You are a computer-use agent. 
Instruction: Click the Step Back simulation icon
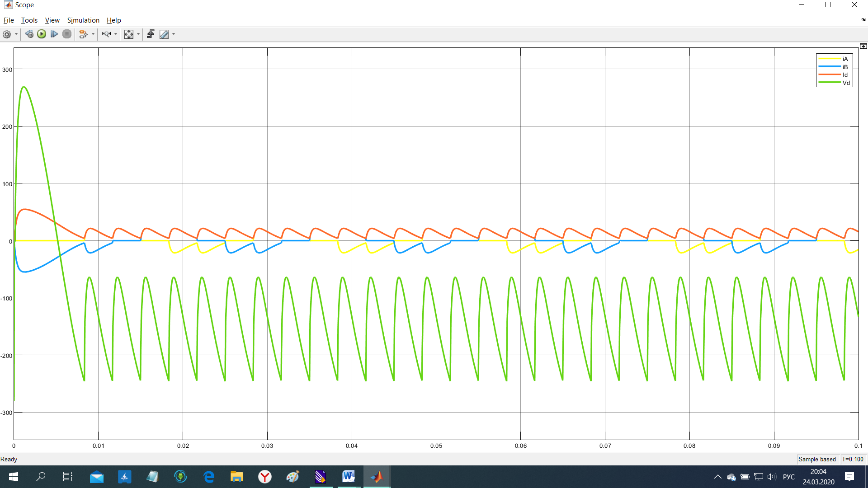click(29, 34)
